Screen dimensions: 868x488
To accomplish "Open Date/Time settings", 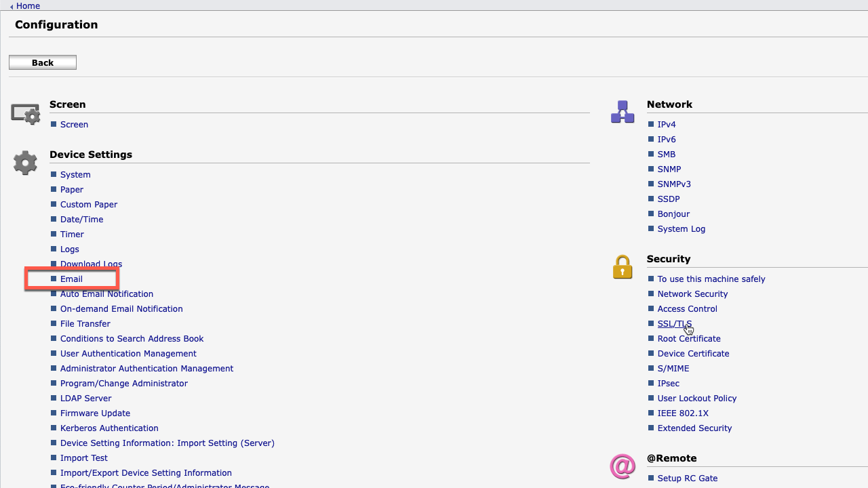I will [x=82, y=220].
